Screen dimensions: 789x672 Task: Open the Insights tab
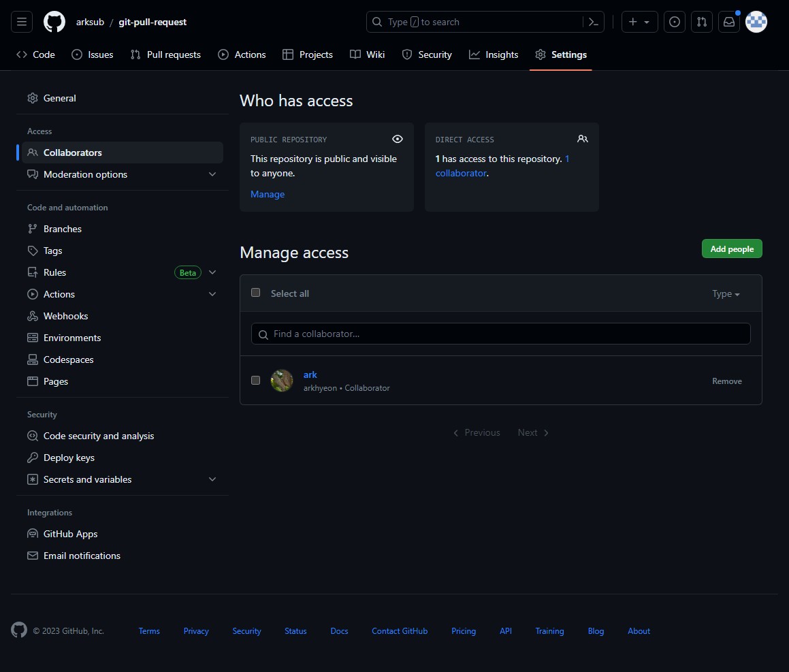tap(494, 54)
